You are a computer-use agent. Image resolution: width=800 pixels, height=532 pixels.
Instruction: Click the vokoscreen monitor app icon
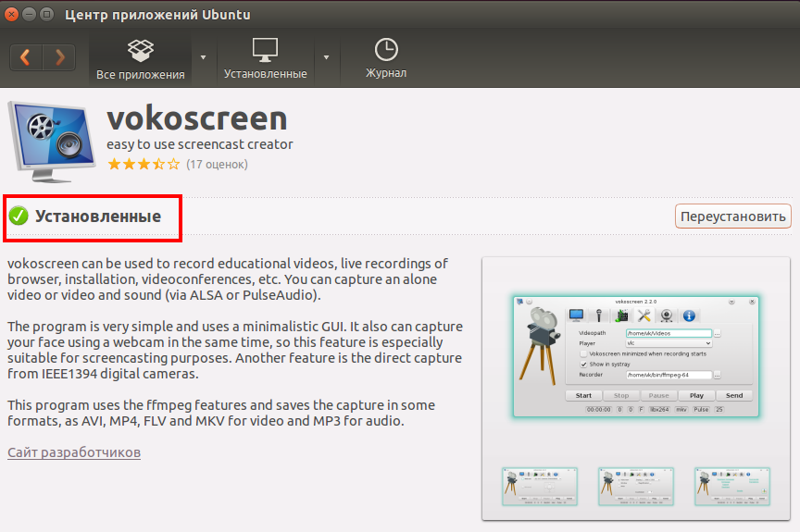click(x=52, y=142)
